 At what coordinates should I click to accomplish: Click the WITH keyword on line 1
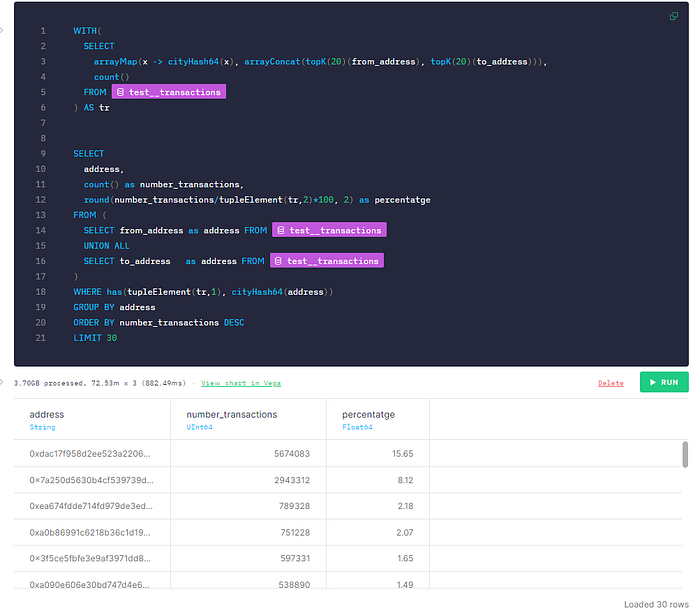(85, 31)
